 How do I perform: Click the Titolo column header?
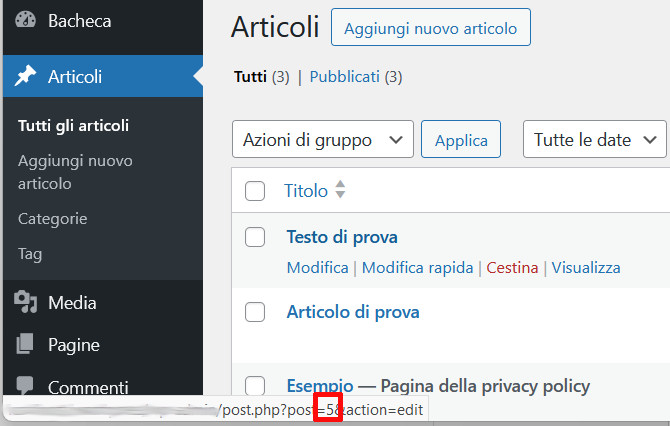[306, 191]
